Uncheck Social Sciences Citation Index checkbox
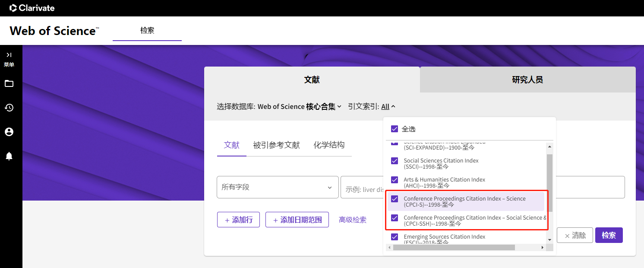The image size is (644, 268). (x=395, y=161)
